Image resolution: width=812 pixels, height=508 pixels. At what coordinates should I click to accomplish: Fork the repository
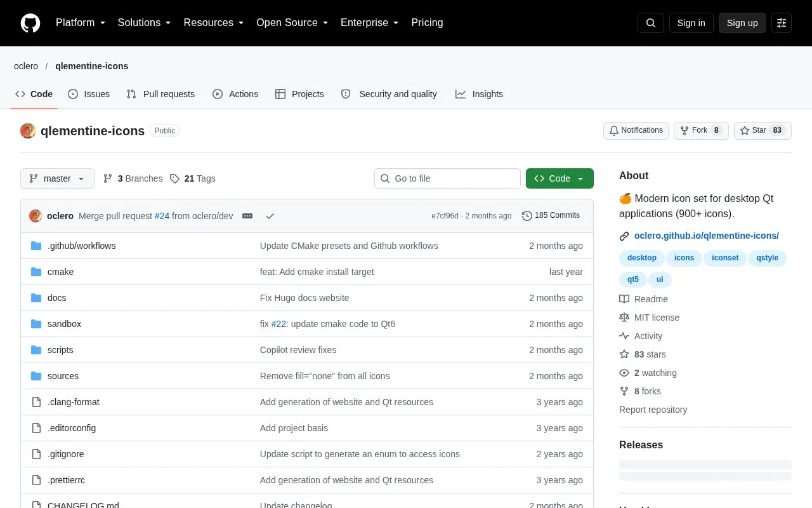tap(701, 131)
